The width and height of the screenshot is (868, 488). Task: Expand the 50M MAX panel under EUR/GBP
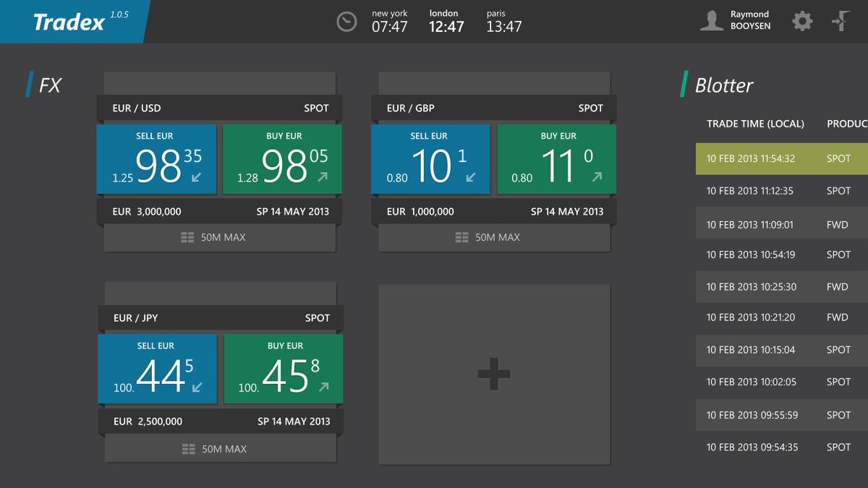(x=493, y=236)
